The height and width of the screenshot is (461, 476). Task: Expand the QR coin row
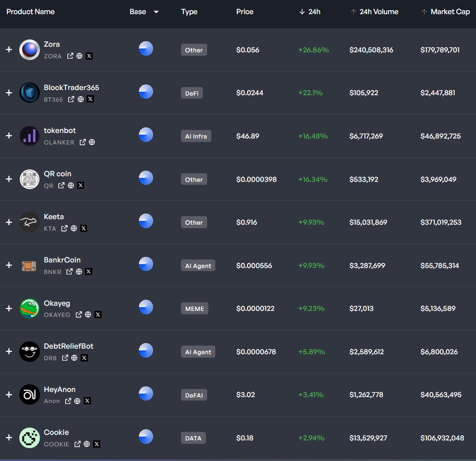9,179
